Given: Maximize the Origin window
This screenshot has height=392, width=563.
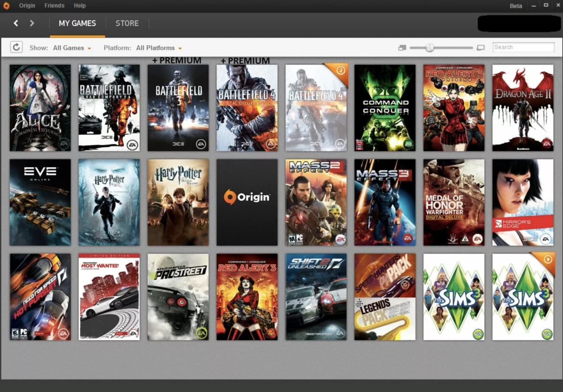Looking at the screenshot, I should pos(546,5).
